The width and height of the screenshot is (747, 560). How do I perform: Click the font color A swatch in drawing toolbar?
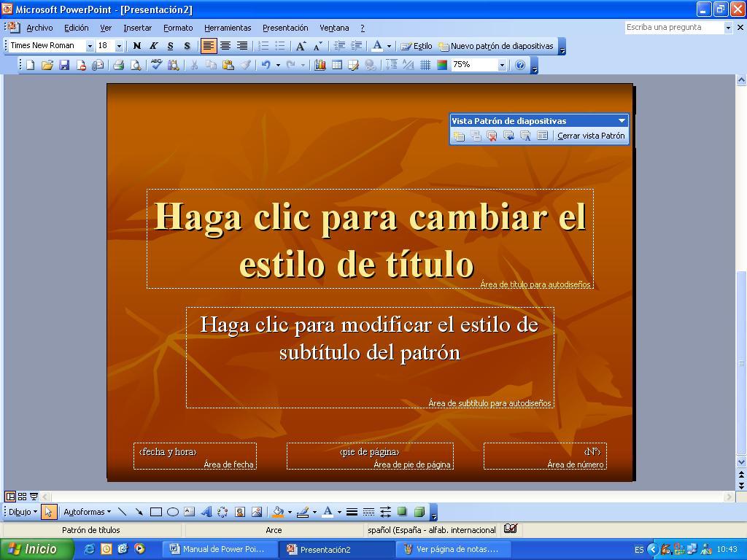328,512
